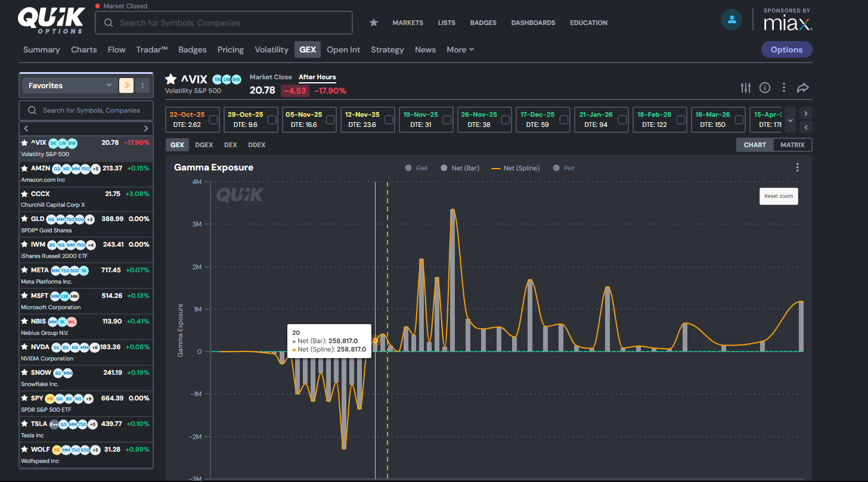The width and height of the screenshot is (868, 482).
Task: Click the WL badge on NBIS row
Action: (72, 321)
